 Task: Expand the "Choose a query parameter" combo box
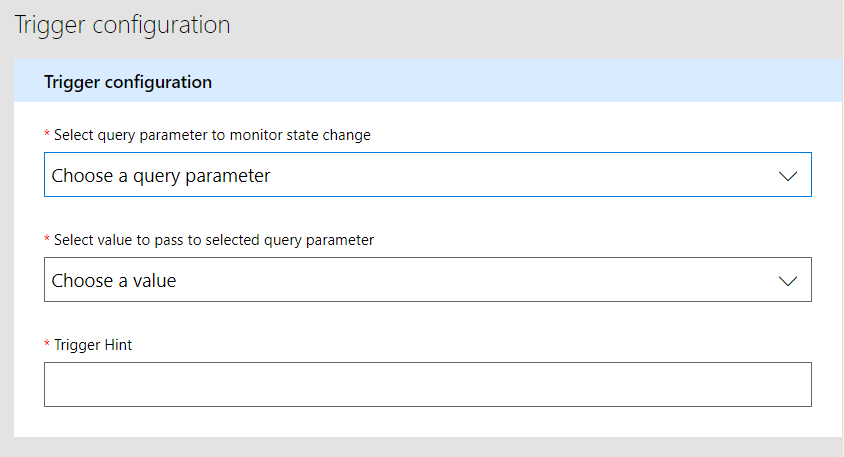[x=427, y=175]
